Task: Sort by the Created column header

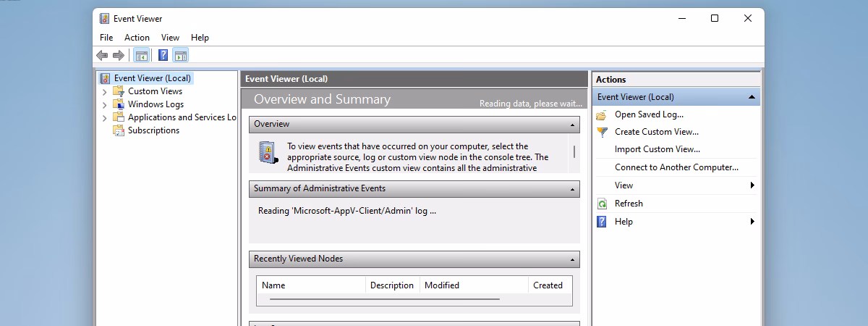Action: point(550,285)
